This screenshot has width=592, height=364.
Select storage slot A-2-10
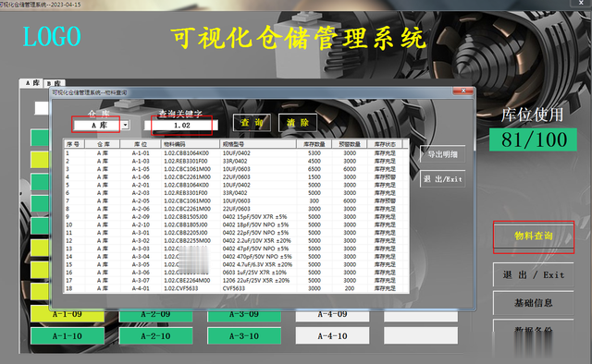click(x=155, y=335)
